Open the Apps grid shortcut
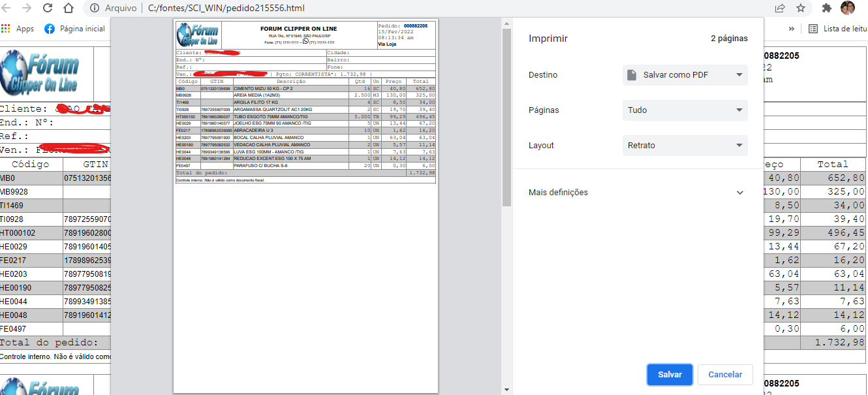This screenshot has height=395, width=868. [x=18, y=29]
